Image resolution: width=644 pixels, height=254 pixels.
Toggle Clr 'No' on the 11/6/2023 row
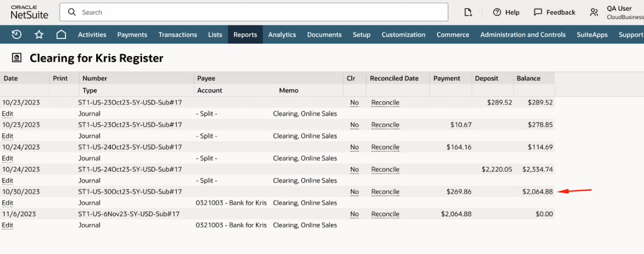coord(354,214)
